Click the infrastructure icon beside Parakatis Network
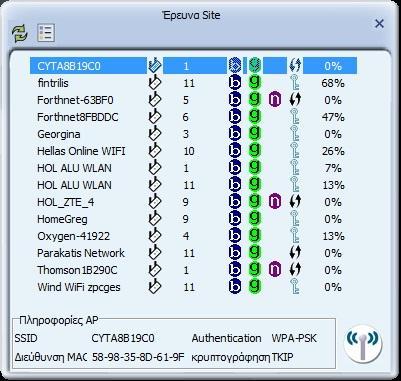This screenshot has width=401, height=381. click(x=154, y=253)
